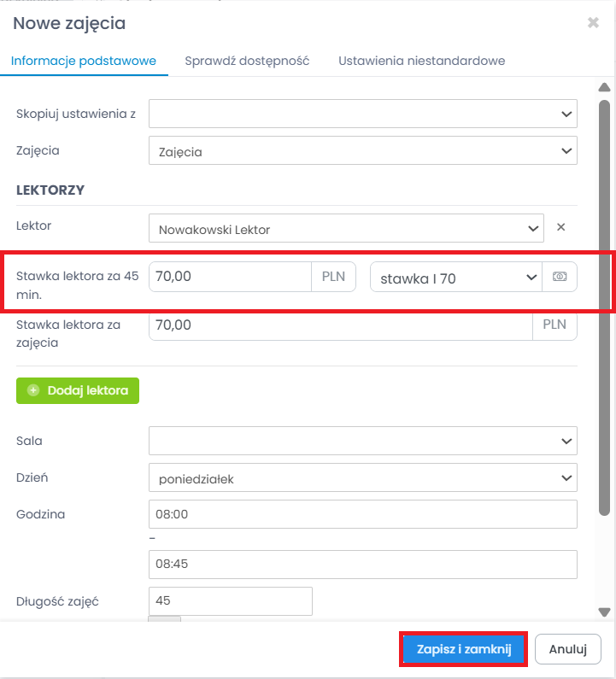Click the start time field showing 08:00
This screenshot has height=679, width=616.
click(362, 515)
